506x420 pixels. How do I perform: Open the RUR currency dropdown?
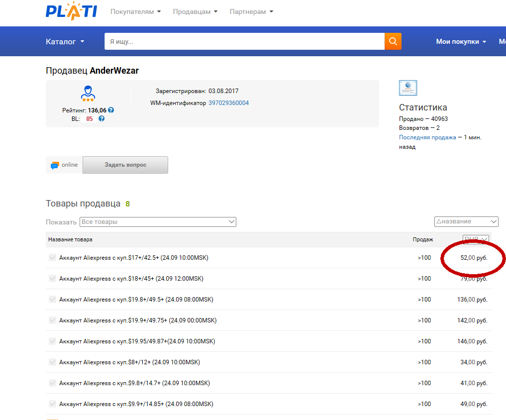476,239
